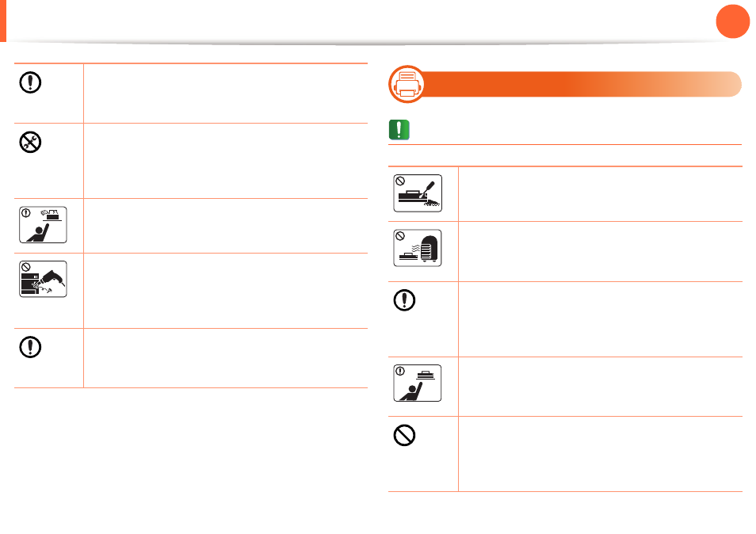Click the green exclamation caution icon
This screenshot has height=534, width=756.
pyautogui.click(x=399, y=130)
